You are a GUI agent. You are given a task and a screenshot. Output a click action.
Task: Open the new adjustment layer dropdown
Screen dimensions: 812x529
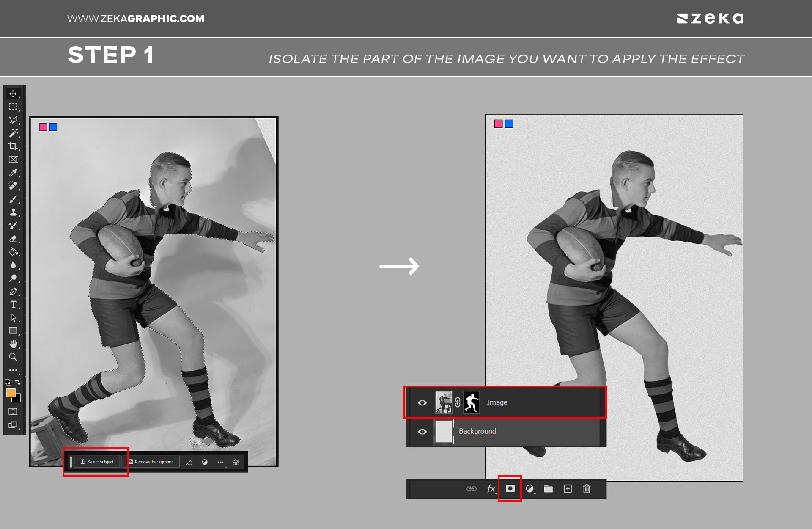(529, 489)
